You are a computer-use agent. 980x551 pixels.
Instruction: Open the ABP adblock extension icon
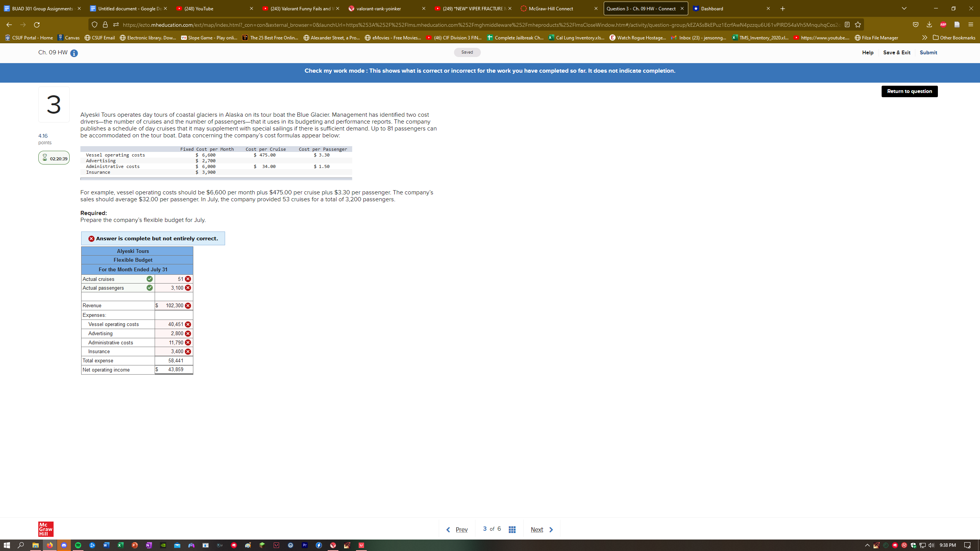pos(942,24)
